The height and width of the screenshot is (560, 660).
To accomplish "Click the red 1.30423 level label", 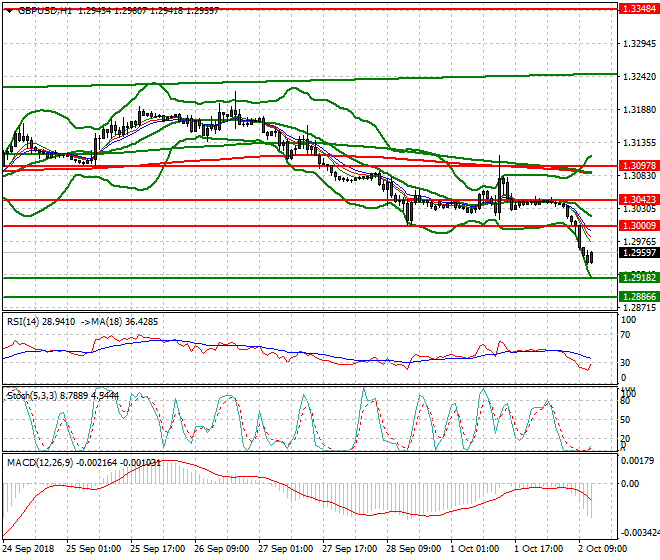I will click(x=637, y=200).
